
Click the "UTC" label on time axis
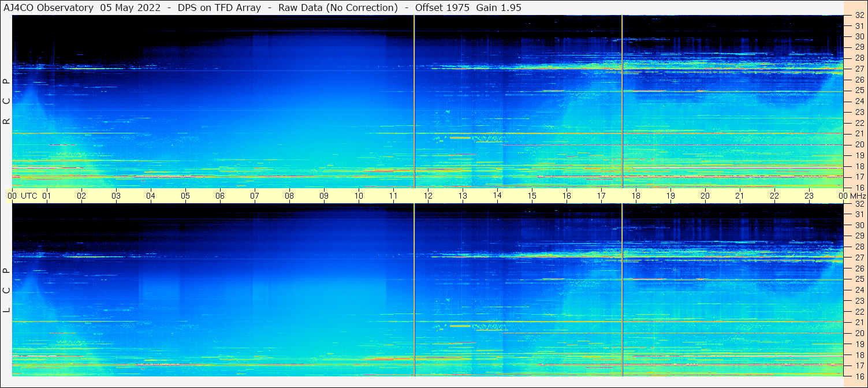pyautogui.click(x=29, y=196)
